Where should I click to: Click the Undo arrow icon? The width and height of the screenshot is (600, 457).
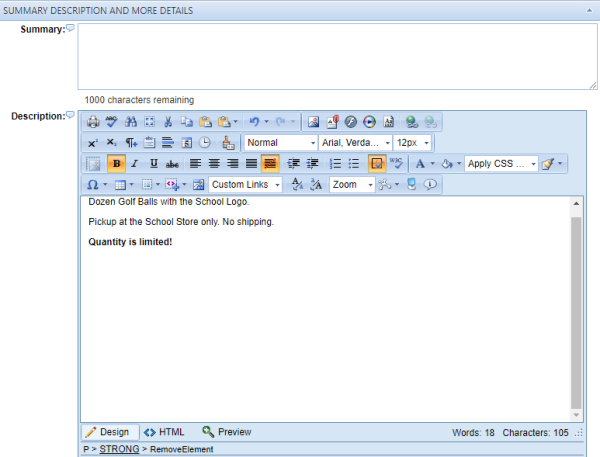[x=254, y=122]
